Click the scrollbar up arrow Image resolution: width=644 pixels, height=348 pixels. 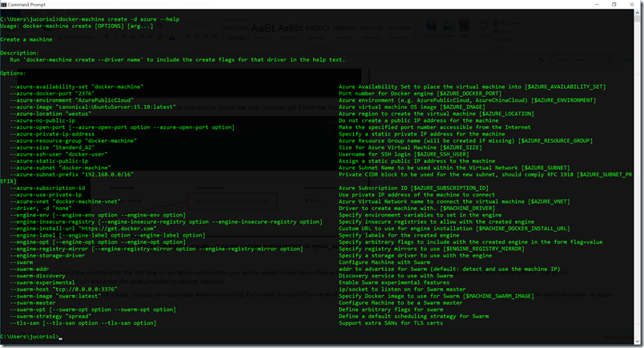638,12
